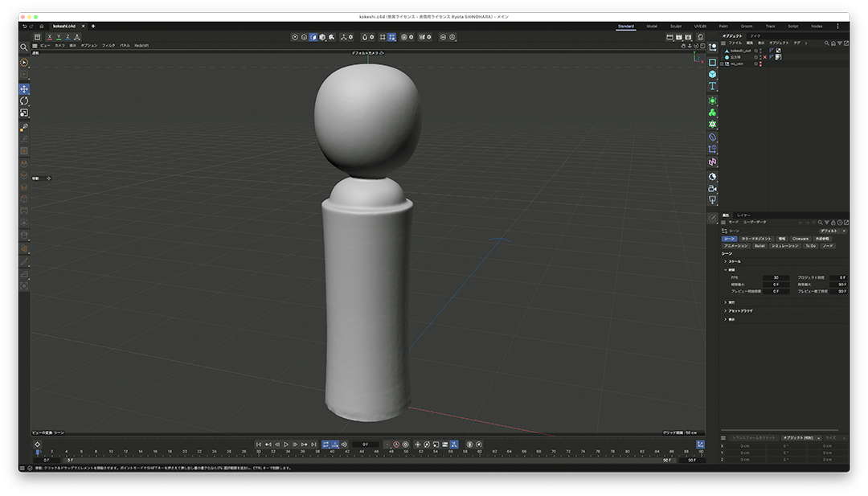Image resolution: width=868 pixels, height=496 pixels.
Task: Toggle the Z axis lock
Action: click(68, 37)
